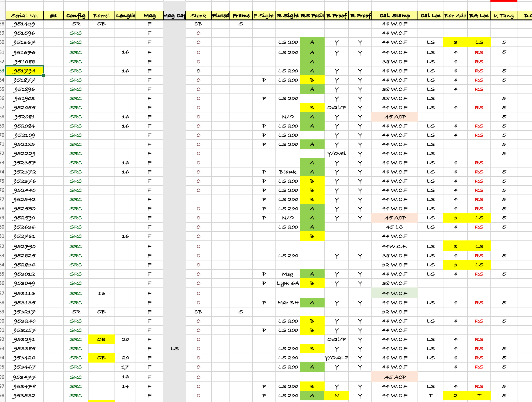Select the serial number 953532 cell
The image size is (532, 402).
pyautogui.click(x=25, y=396)
